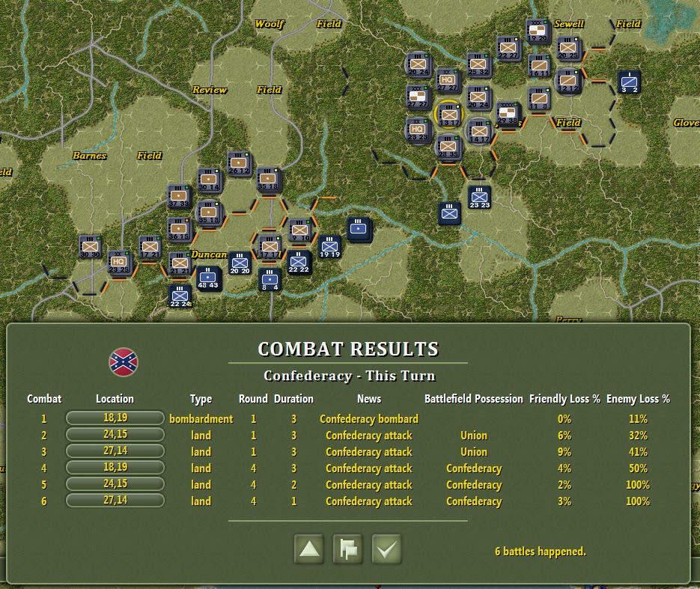Select Confederate artillery unit 37 33
Image resolution: width=700 pixels, height=589 pixels.
(179, 196)
